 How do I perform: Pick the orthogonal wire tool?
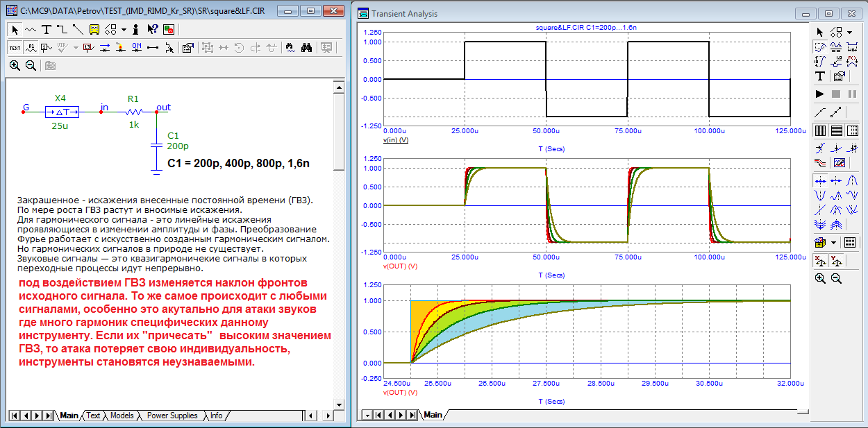click(x=62, y=29)
